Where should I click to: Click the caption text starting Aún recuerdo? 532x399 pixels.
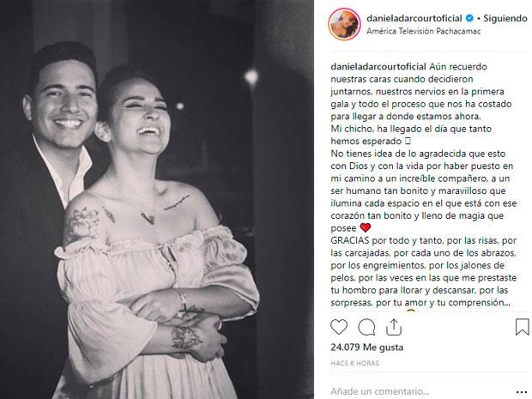(x=422, y=91)
